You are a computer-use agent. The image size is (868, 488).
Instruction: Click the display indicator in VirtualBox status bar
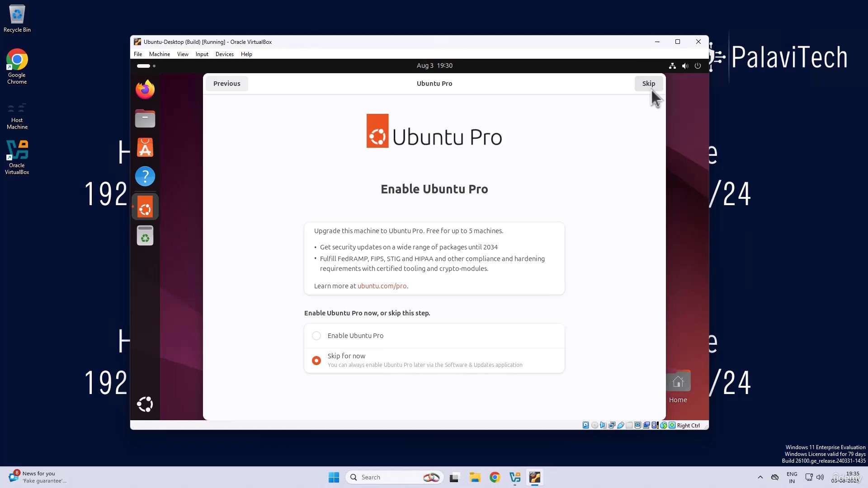637,425
